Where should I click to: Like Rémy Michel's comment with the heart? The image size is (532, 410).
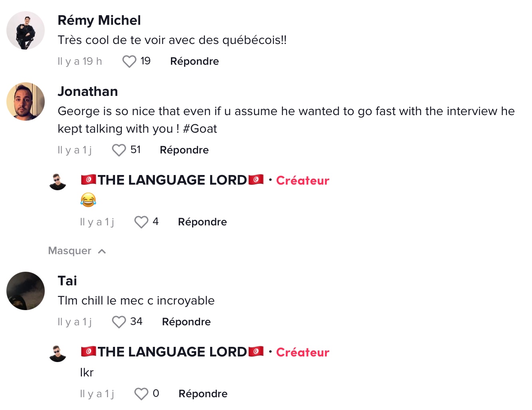tap(129, 62)
